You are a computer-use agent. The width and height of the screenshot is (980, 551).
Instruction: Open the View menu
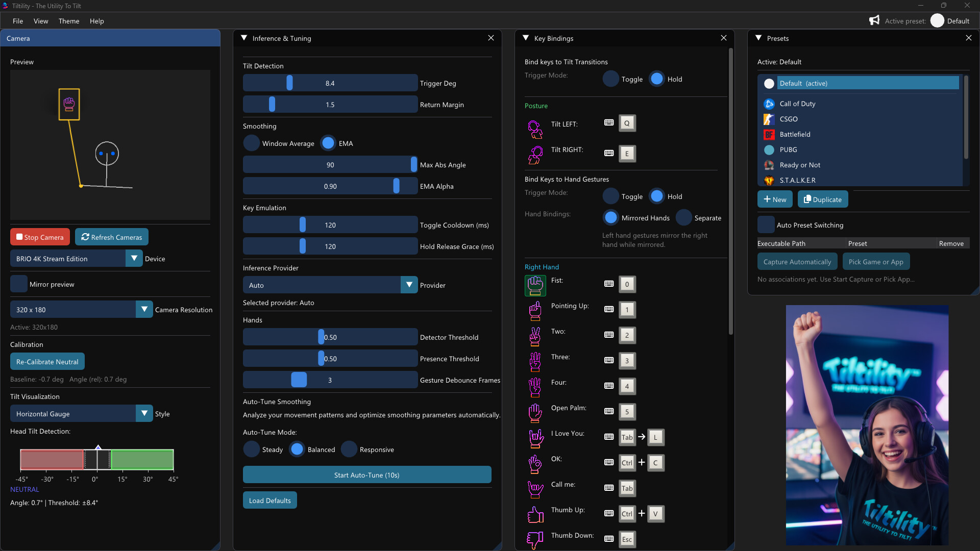pos(41,21)
